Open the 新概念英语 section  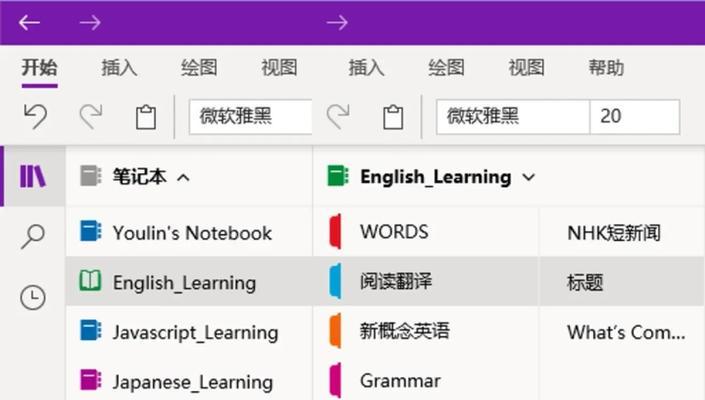pyautogui.click(x=426, y=332)
